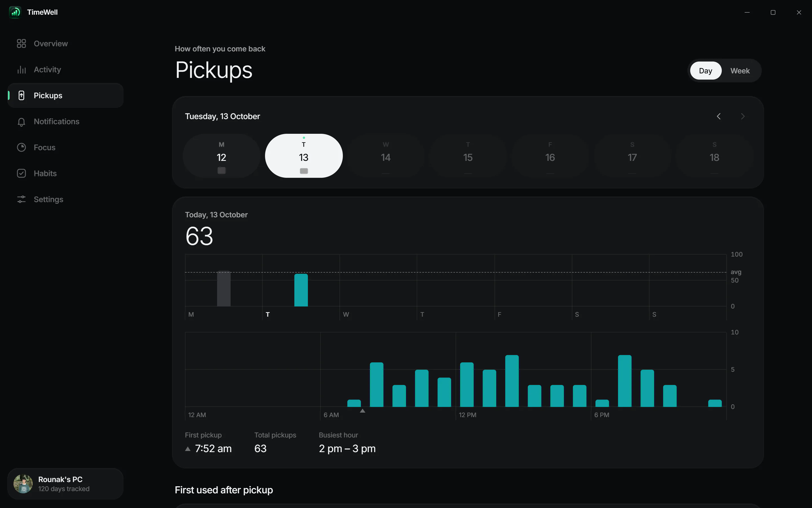
Task: Open the Rounak's PC account card
Action: pyautogui.click(x=65, y=484)
